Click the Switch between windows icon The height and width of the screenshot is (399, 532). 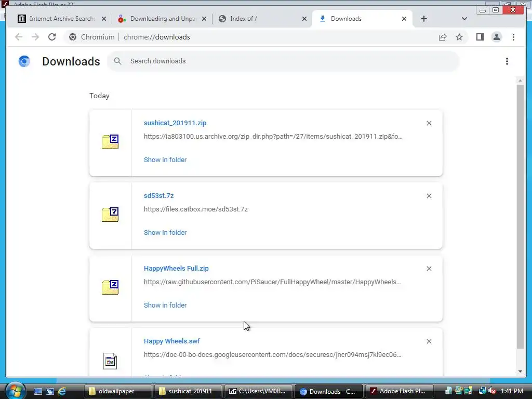click(x=50, y=391)
